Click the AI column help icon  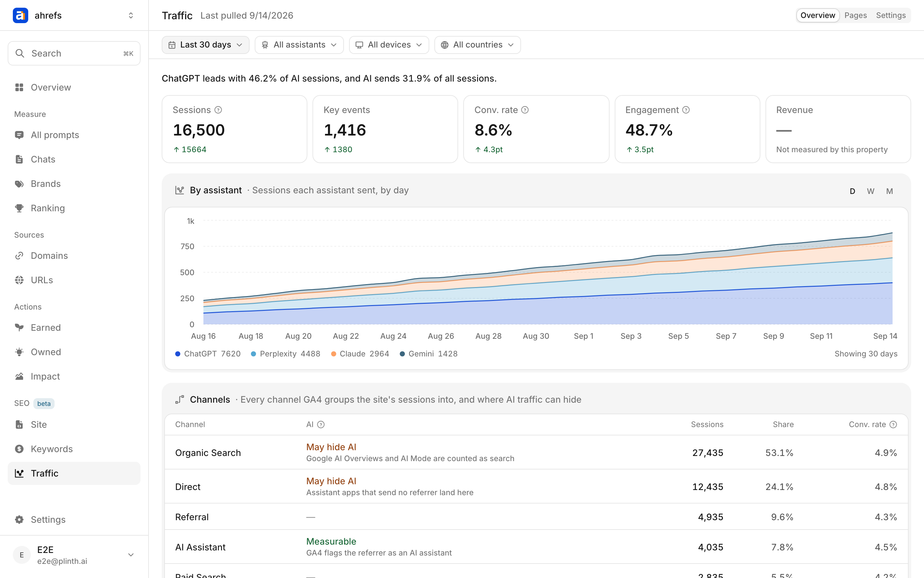[x=321, y=425]
